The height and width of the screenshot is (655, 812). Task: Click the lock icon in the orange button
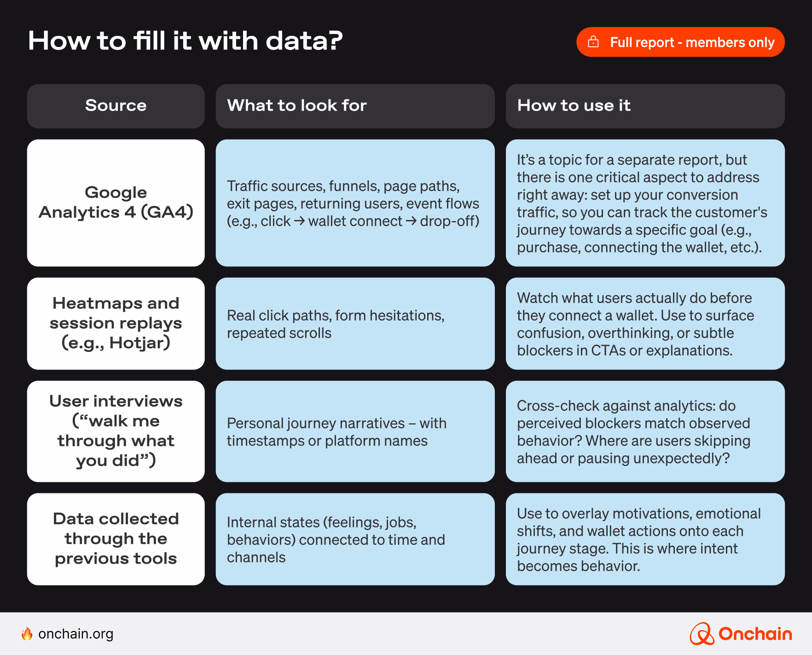click(x=593, y=42)
